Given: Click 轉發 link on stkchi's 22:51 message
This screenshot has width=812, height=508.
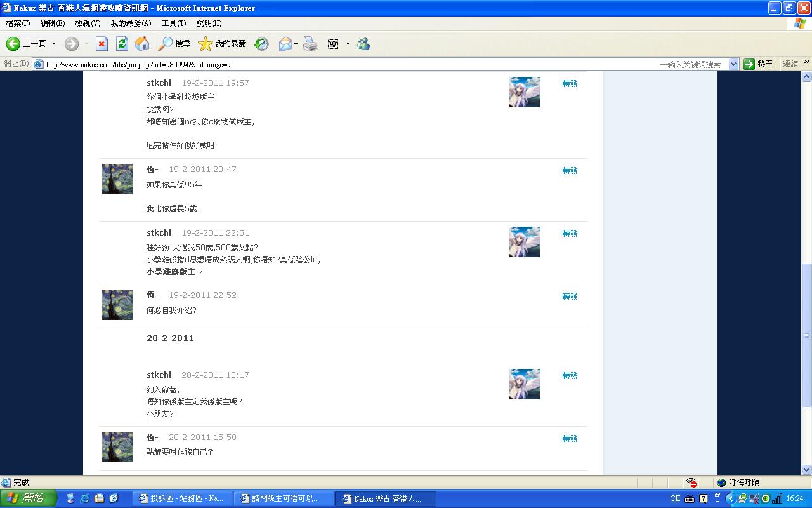Looking at the screenshot, I should pyautogui.click(x=570, y=234).
